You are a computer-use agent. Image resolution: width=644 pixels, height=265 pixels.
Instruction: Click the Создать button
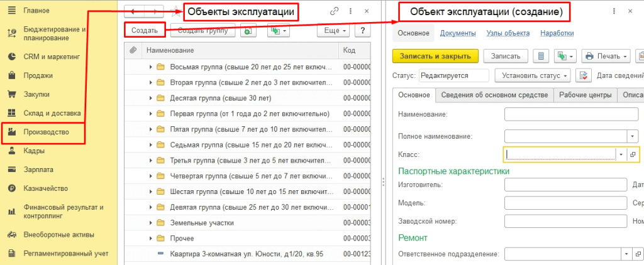(145, 30)
